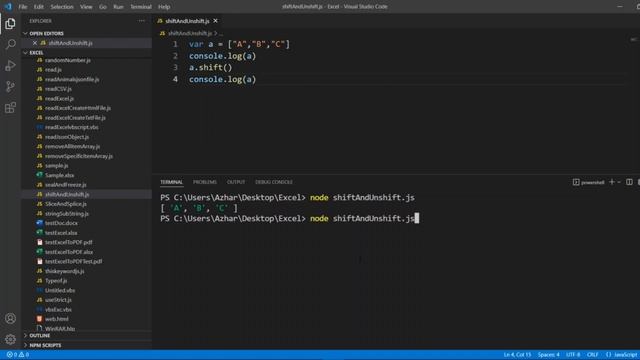This screenshot has height=360, width=640.
Task: Open the View menu
Action: point(86,7)
